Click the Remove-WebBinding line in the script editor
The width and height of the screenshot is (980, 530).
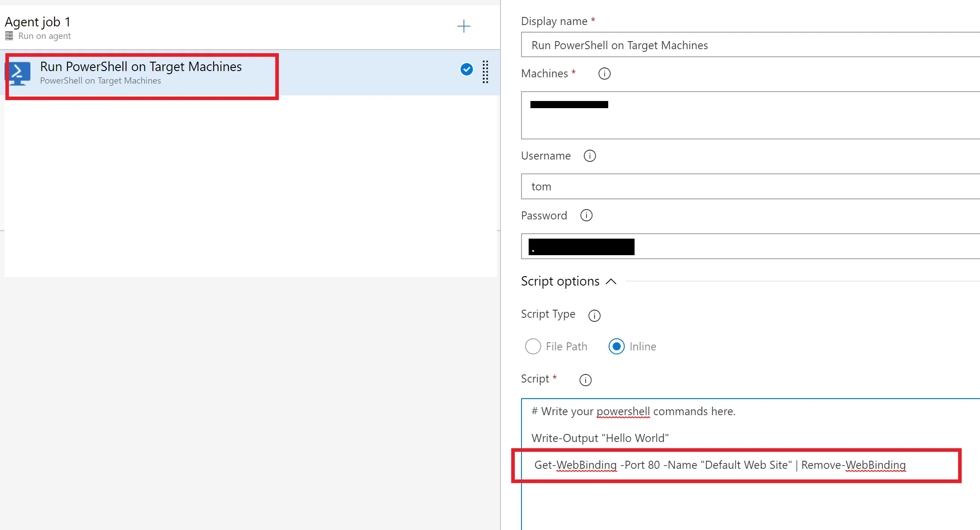[719, 465]
